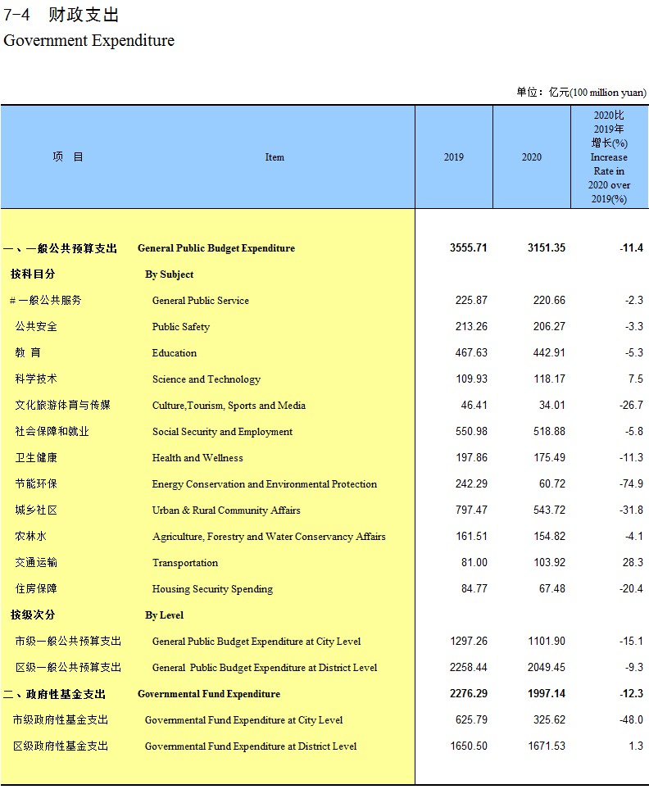Select the Item column header

[275, 157]
